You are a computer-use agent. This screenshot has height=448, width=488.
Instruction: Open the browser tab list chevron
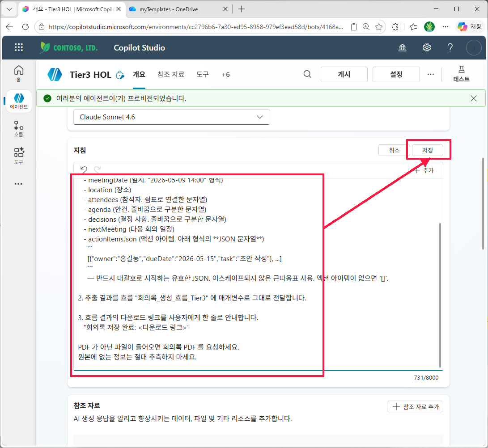point(9,9)
